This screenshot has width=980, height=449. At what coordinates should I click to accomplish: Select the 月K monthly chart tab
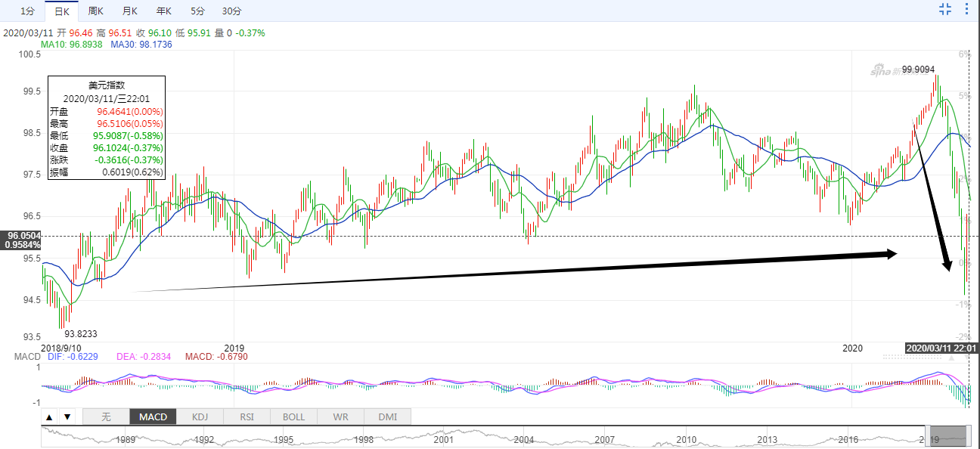coord(130,11)
